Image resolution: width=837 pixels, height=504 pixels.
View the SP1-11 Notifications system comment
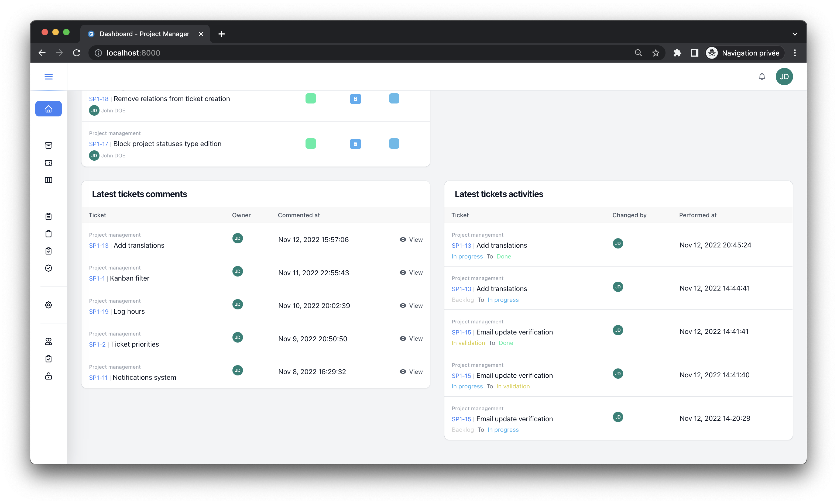(x=411, y=372)
